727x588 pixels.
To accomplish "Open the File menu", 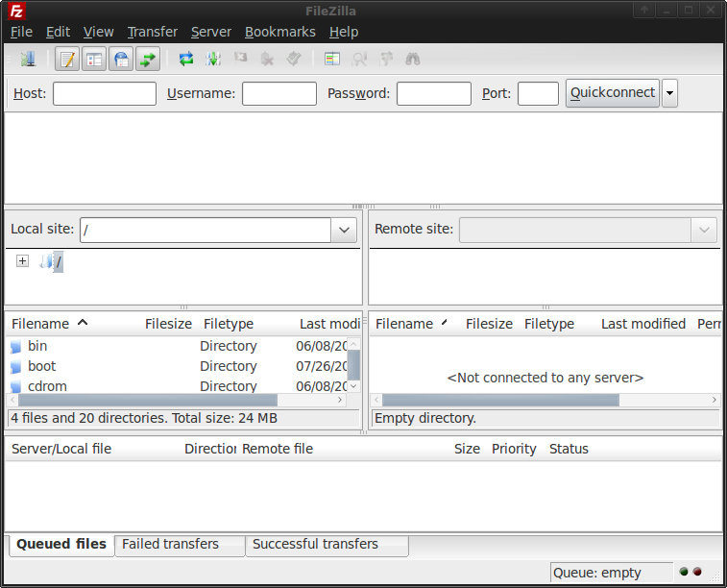I will click(x=21, y=32).
